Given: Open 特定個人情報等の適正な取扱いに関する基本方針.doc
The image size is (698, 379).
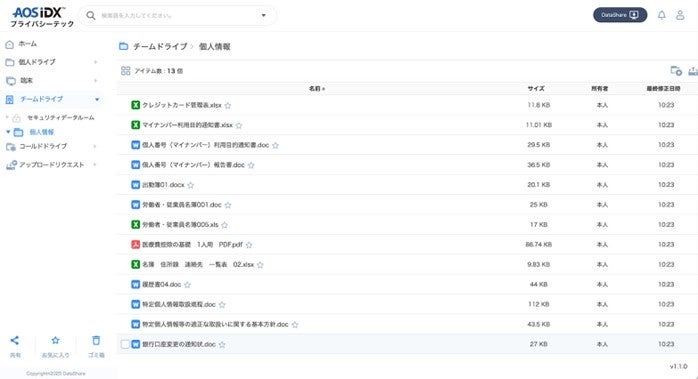Looking at the screenshot, I should 215,324.
